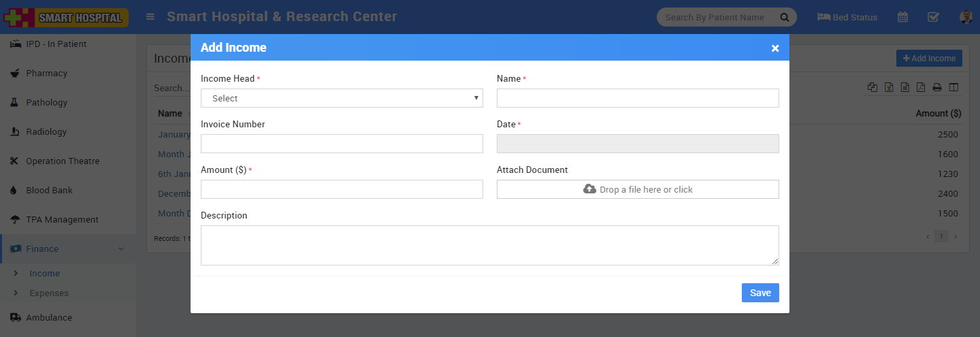Toggle column visibility icon

click(x=953, y=87)
